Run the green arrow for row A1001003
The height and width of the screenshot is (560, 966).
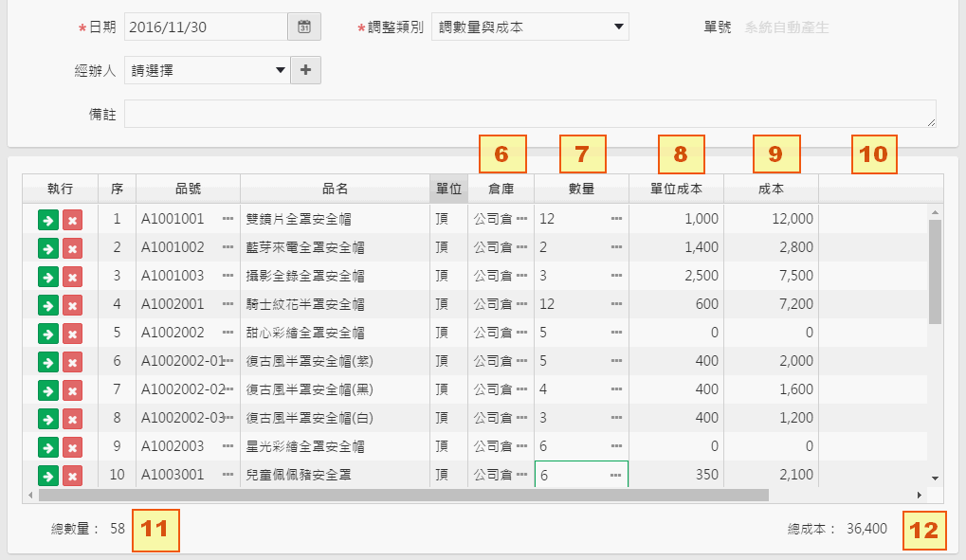pyautogui.click(x=48, y=277)
